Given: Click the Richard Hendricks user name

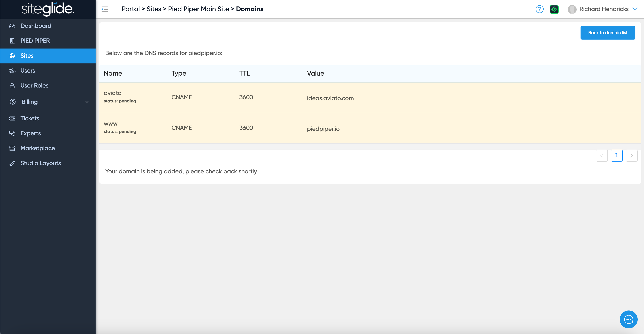Looking at the screenshot, I should click(x=604, y=9).
